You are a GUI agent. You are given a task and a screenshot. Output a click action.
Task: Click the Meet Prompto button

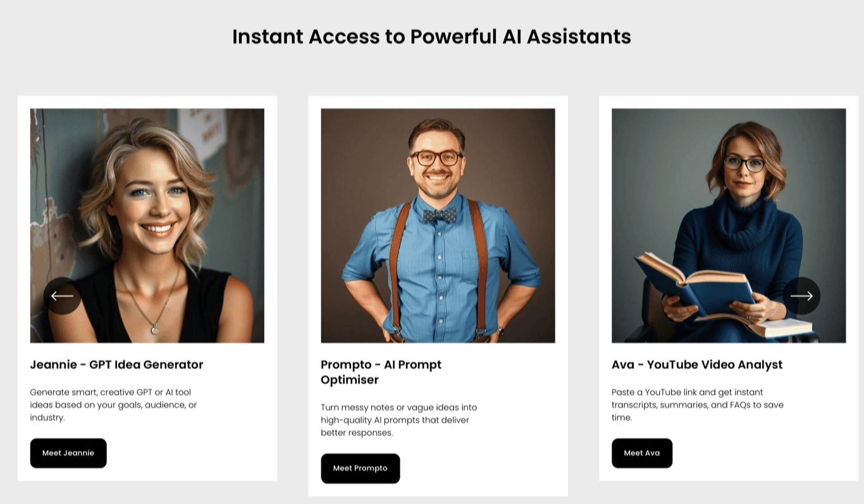point(361,468)
